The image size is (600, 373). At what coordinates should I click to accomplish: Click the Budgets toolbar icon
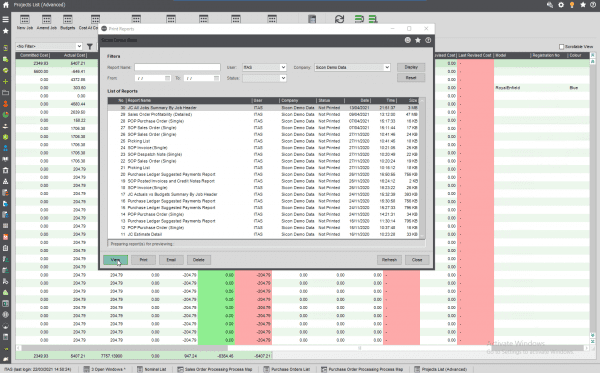(x=68, y=23)
